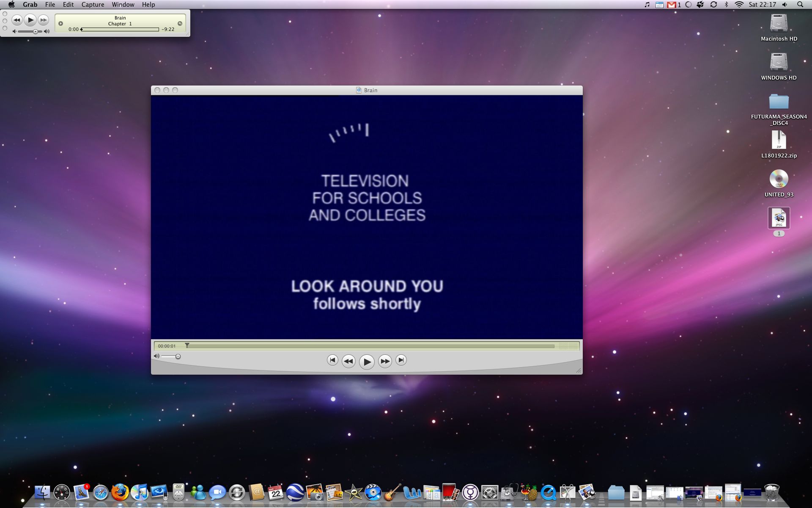Click the mini player display arrow left of Chapter 1
Screen dimensions: 812x508
pyautogui.click(x=60, y=24)
